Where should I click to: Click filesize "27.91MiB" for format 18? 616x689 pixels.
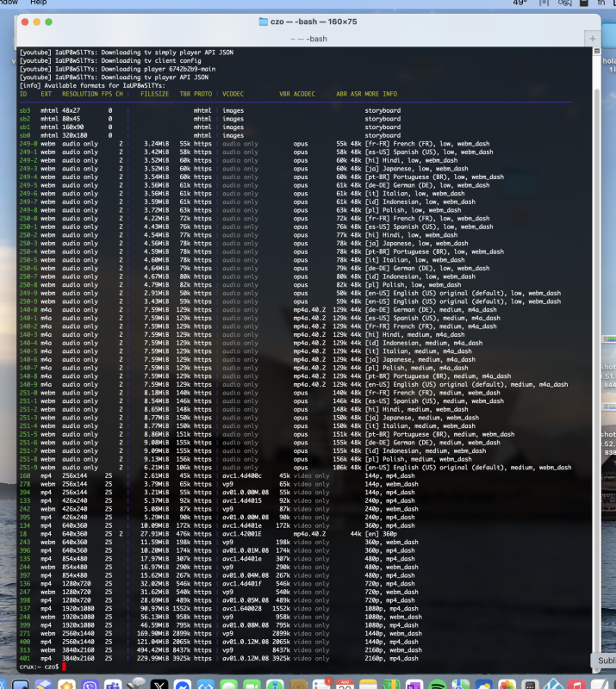click(x=155, y=534)
